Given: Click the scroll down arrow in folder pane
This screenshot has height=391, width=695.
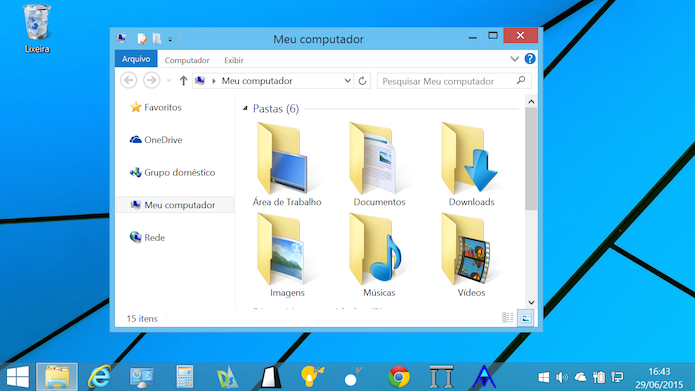Looking at the screenshot, I should pos(531,303).
